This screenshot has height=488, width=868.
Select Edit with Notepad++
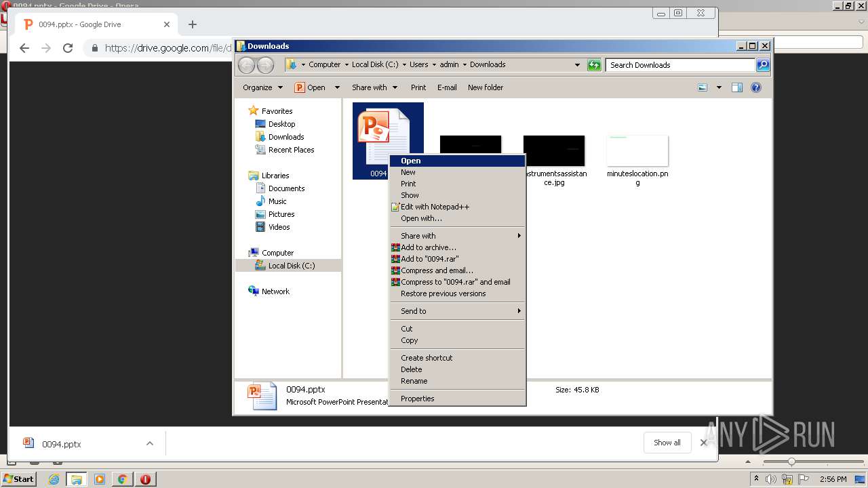coord(457,207)
